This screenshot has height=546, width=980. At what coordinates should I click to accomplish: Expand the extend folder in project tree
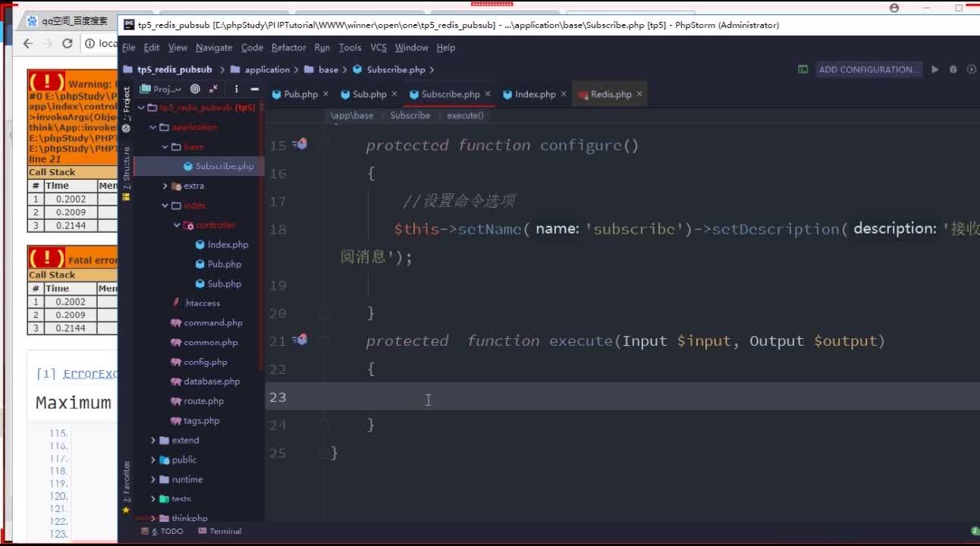click(153, 440)
